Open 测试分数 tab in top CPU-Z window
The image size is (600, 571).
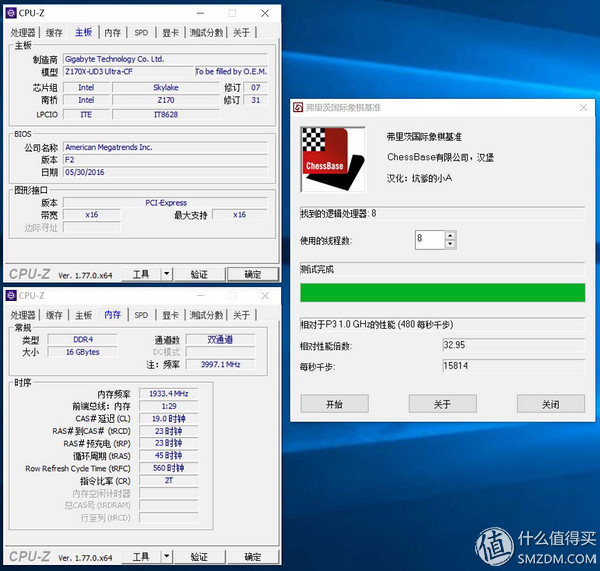[206, 33]
